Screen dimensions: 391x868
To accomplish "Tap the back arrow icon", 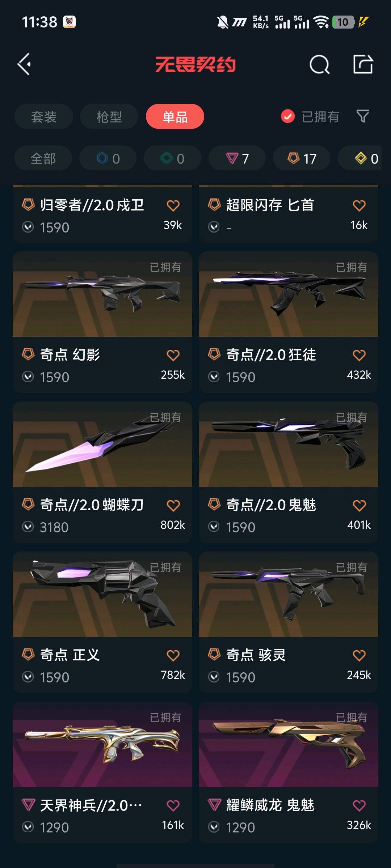I will coord(24,64).
